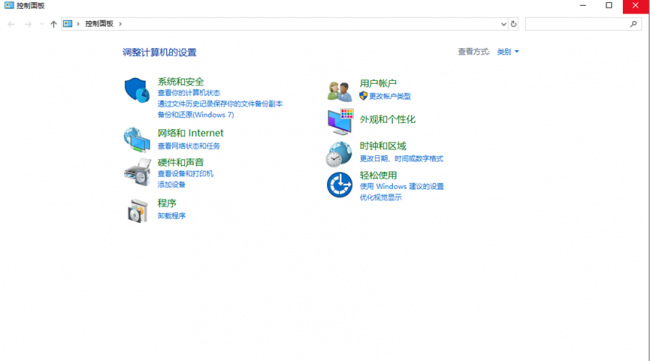Open the 外观和个性化 category heading
The width and height of the screenshot is (650, 361).
(388, 119)
